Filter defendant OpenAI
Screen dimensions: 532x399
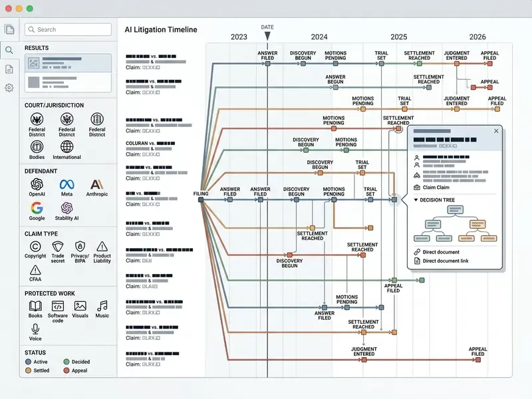37,188
